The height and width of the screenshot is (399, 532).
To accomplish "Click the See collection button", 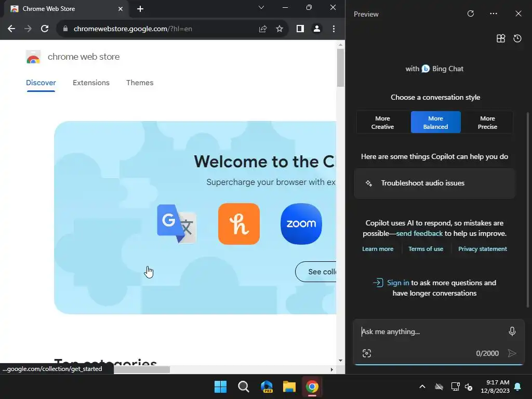I will point(316,272).
